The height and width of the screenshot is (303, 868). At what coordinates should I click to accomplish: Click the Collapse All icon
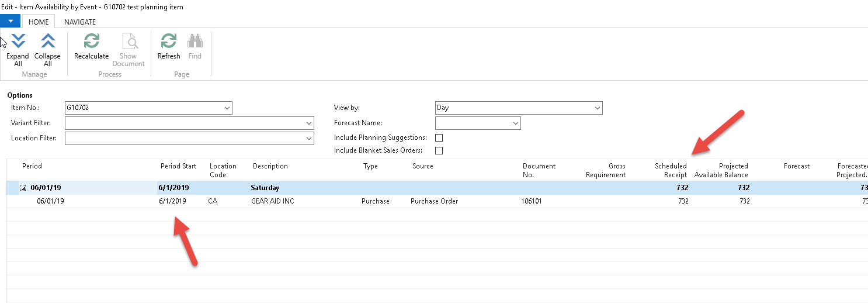click(47, 42)
